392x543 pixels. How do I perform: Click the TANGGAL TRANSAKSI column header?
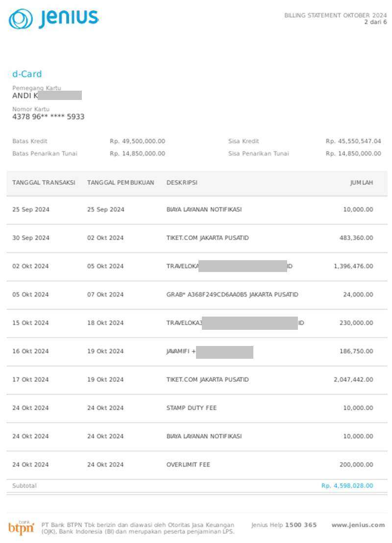(x=44, y=182)
